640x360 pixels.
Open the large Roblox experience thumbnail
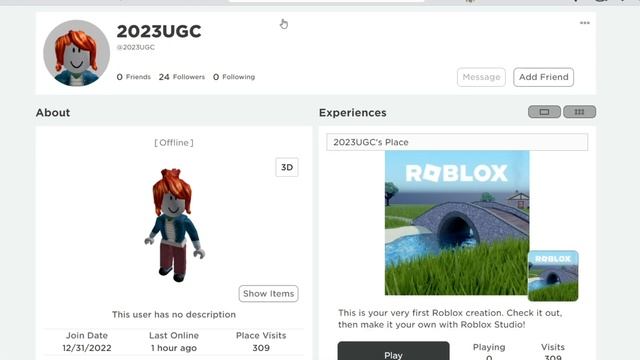click(x=457, y=223)
